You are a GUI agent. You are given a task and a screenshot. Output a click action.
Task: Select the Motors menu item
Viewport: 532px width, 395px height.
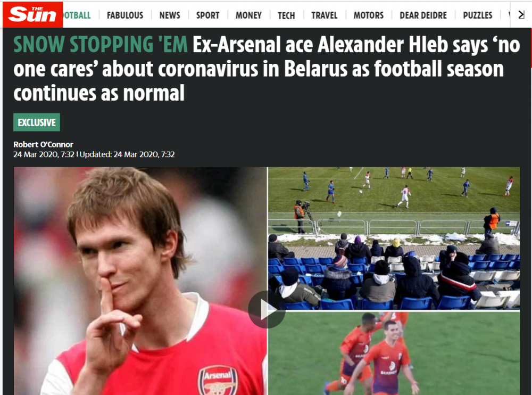369,15
